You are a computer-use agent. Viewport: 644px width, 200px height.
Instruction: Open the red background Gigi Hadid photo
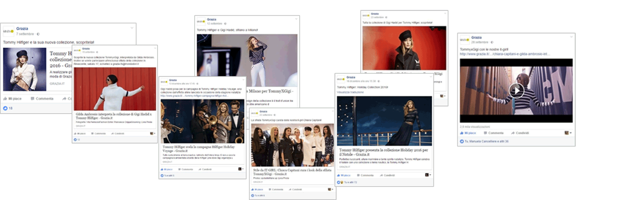(x=404, y=48)
